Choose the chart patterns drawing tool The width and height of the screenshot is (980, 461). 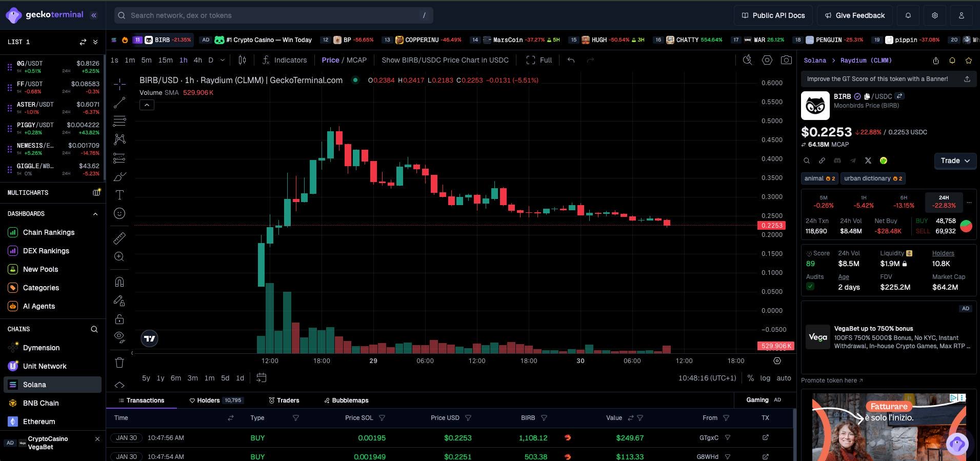pos(119,139)
